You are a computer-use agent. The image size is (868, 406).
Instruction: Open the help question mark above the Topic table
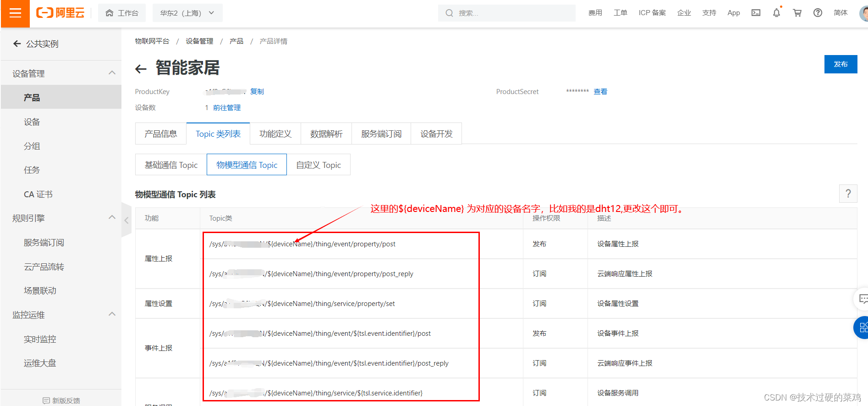point(848,194)
